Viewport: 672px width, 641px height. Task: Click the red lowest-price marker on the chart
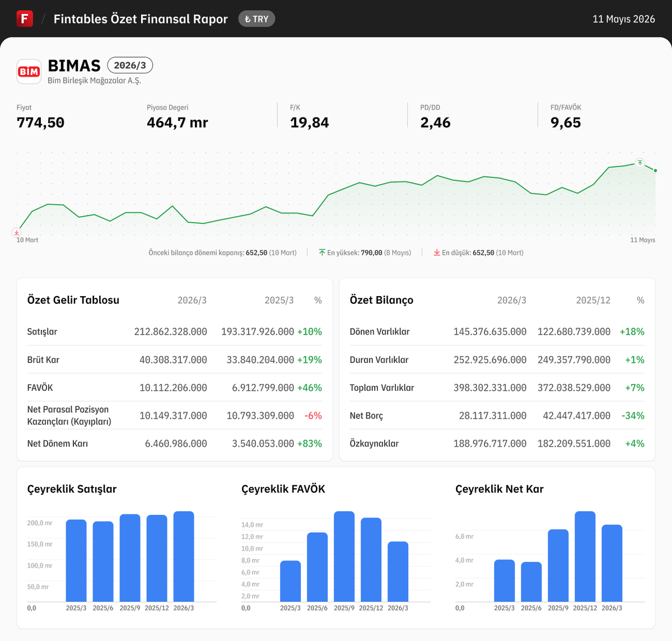[17, 232]
